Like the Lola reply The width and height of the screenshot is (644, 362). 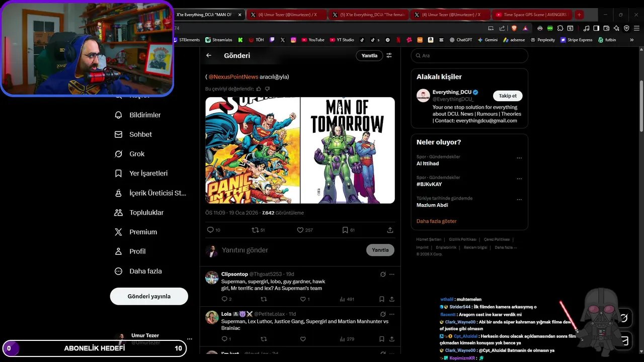[x=303, y=339]
